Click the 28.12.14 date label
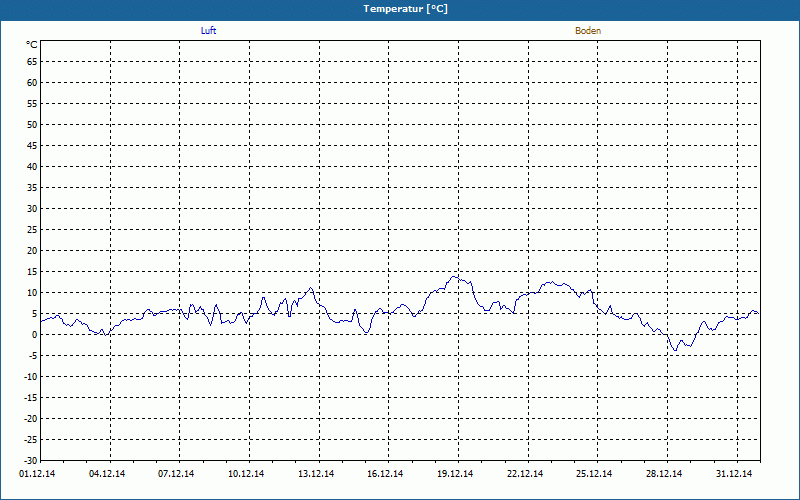 (x=664, y=474)
